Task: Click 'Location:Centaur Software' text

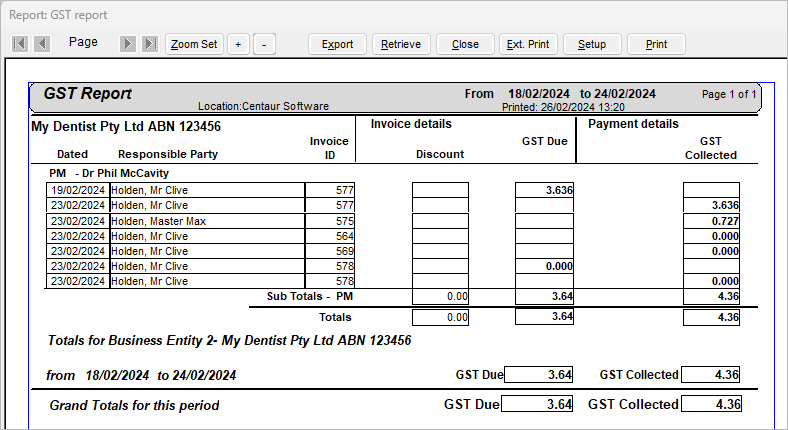Action: (263, 106)
